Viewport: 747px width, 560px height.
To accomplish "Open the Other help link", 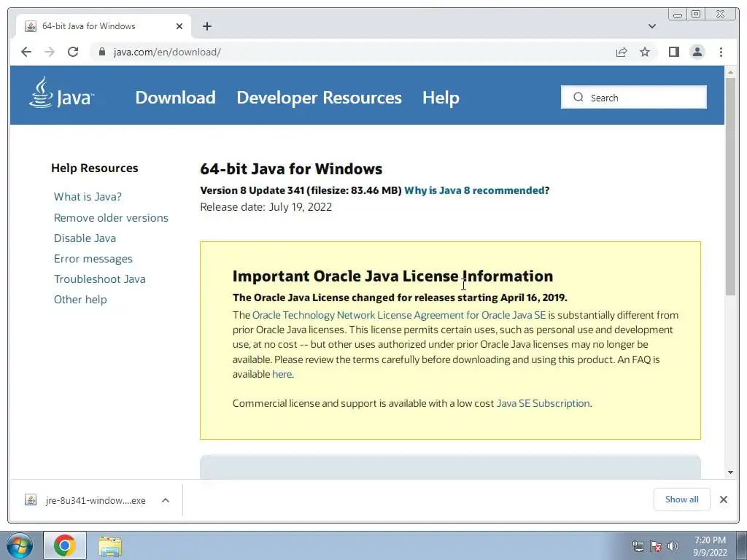I will pyautogui.click(x=80, y=300).
